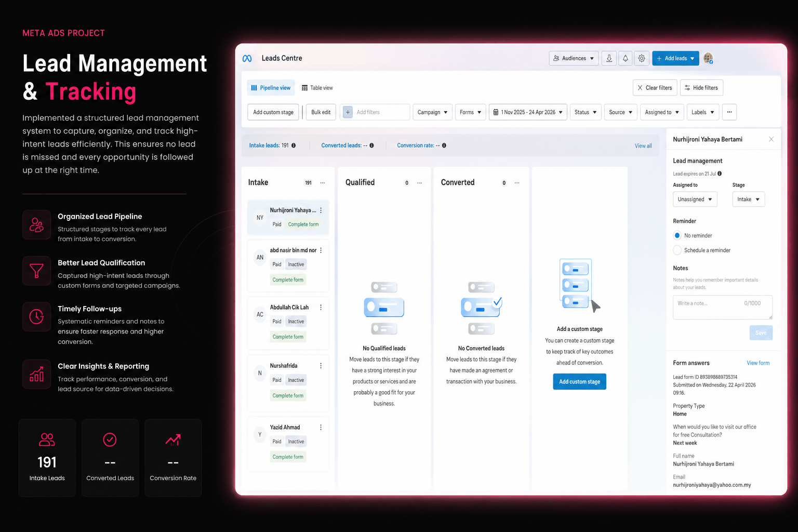
Task: Open the settings gear icon
Action: 642,58
